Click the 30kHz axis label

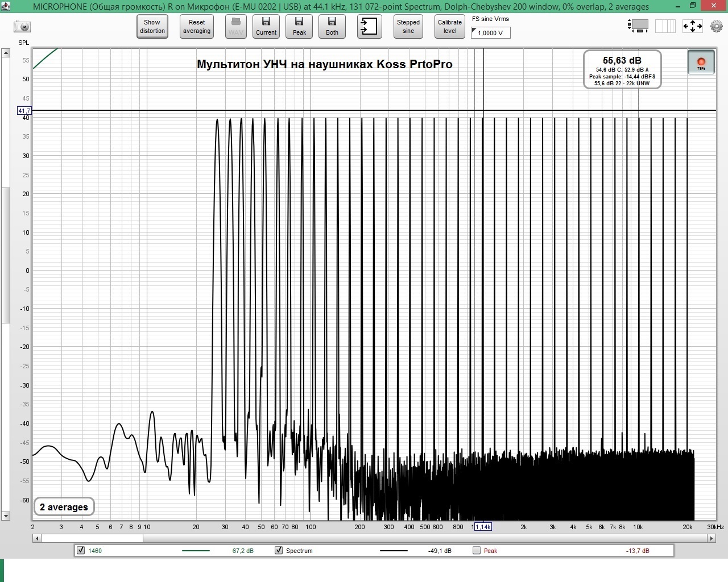(x=715, y=527)
